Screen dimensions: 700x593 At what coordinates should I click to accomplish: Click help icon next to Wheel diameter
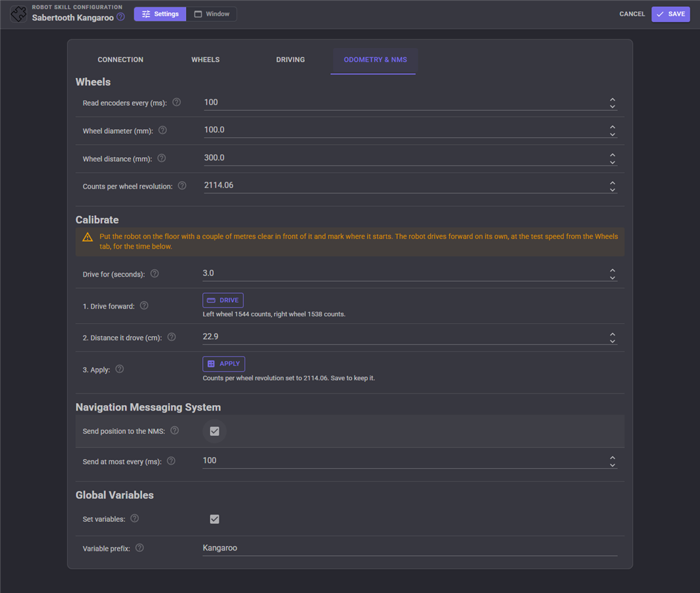tap(163, 130)
